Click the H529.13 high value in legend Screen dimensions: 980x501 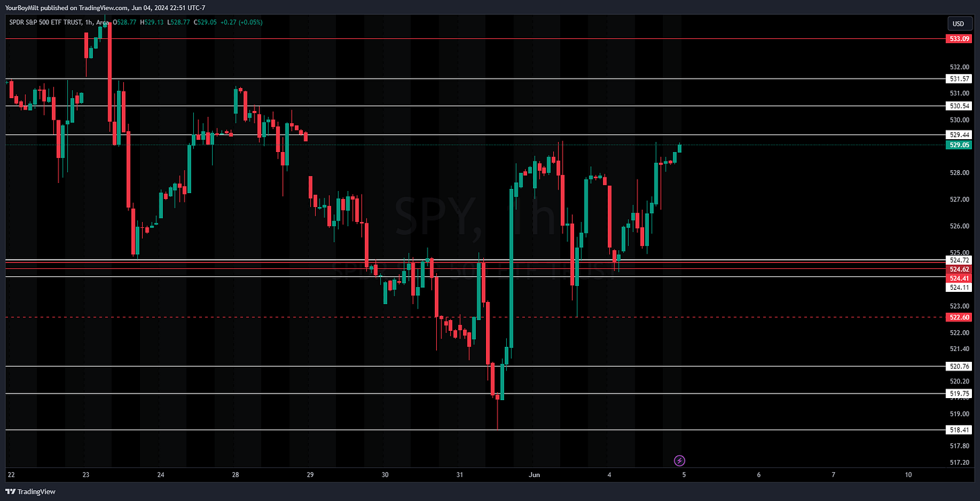[x=153, y=22]
